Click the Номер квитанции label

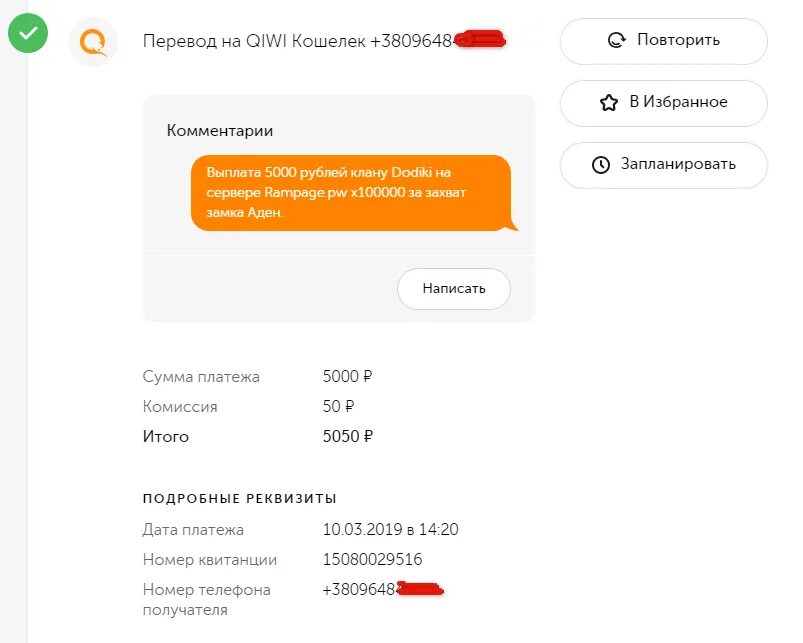[x=210, y=560]
